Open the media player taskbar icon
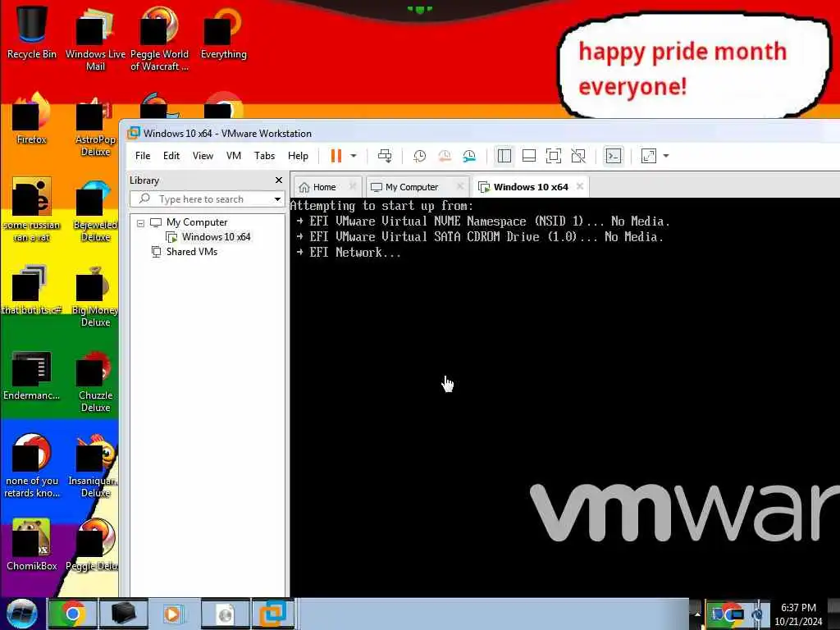Viewport: 840px width, 630px height. tap(172, 614)
